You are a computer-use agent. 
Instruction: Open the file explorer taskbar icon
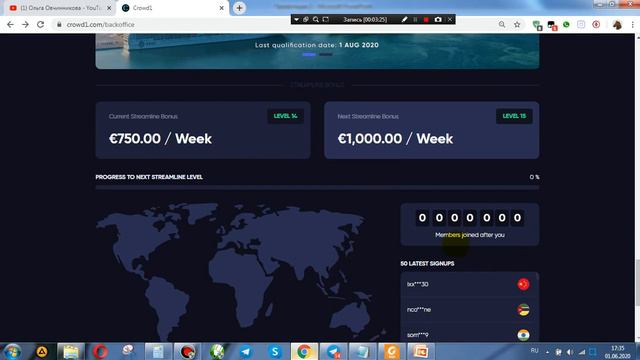click(x=71, y=351)
